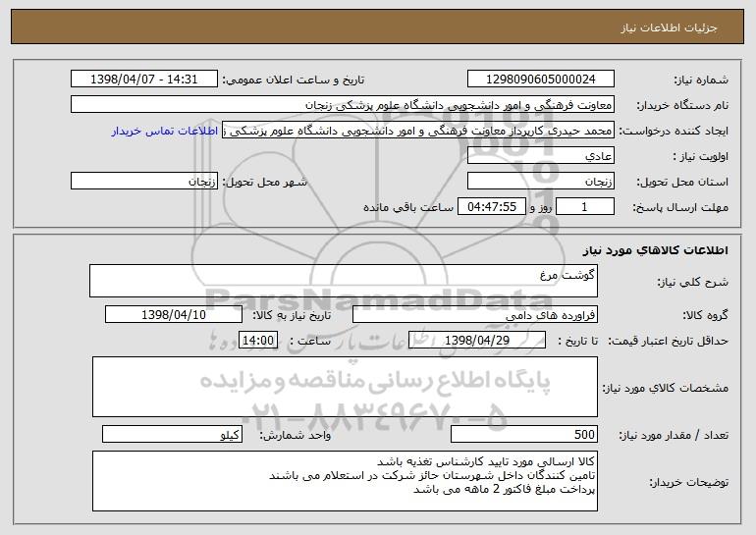Click the ساعت باقی مانده text
The width and height of the screenshot is (756, 535).
click(x=407, y=207)
